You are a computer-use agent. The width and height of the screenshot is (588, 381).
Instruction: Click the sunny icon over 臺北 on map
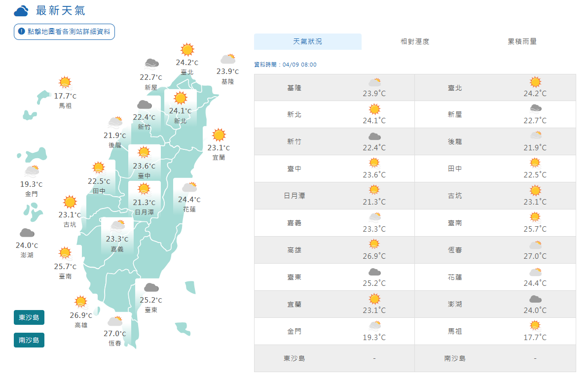(187, 50)
